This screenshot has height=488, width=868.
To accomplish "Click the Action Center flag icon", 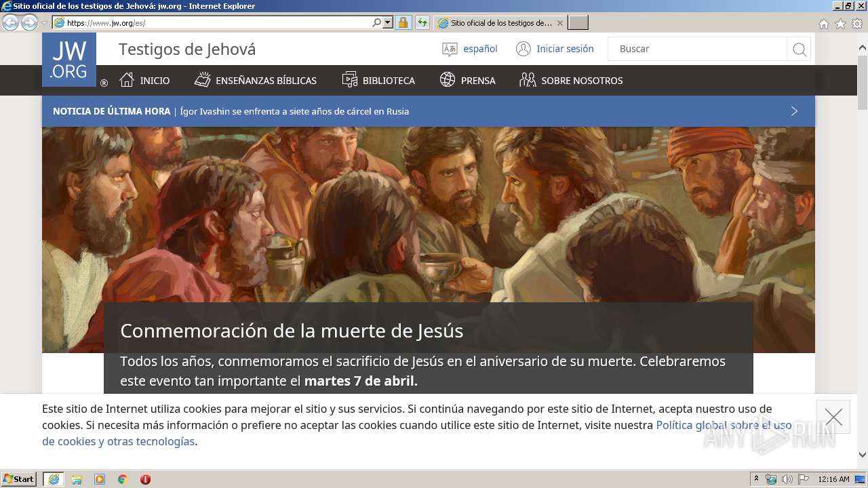I will [x=803, y=479].
